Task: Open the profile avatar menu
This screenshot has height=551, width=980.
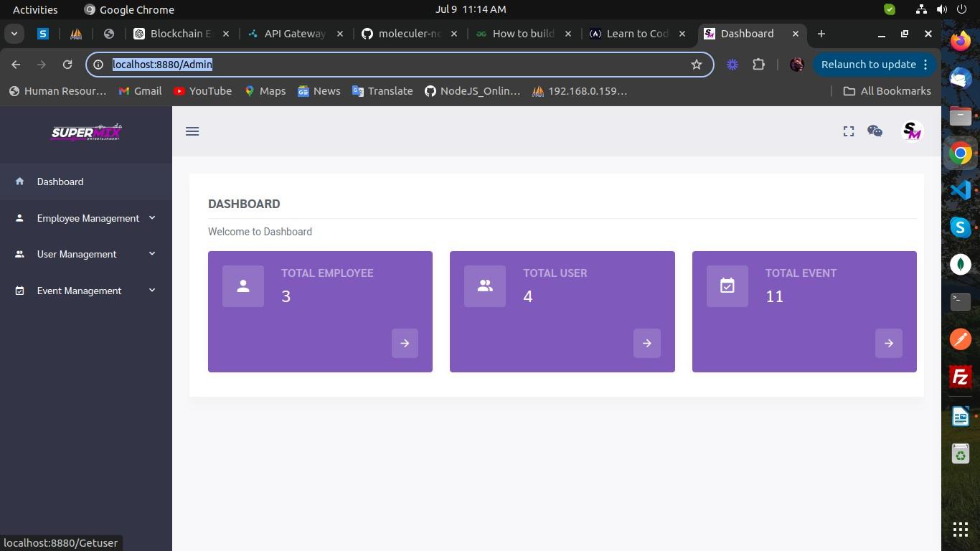Action: [911, 131]
